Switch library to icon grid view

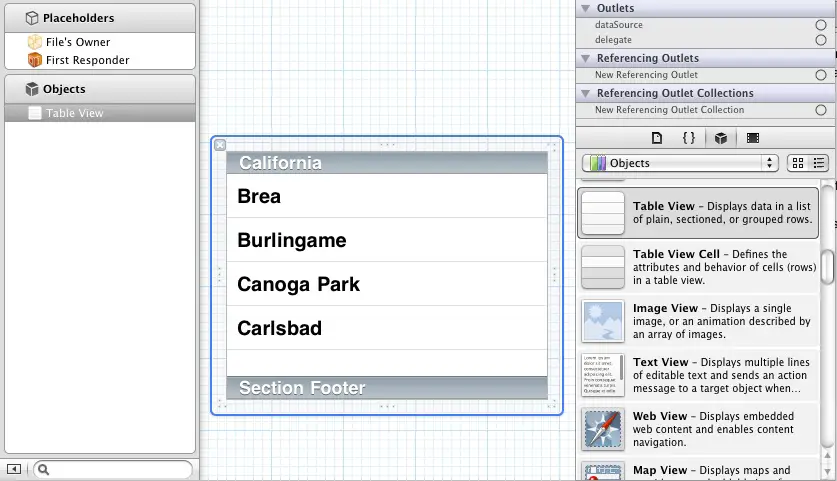pos(798,163)
